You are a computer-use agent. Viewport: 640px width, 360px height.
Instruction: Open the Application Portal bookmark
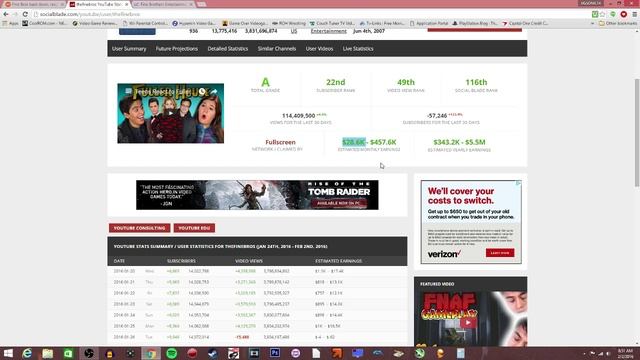pos(429,23)
